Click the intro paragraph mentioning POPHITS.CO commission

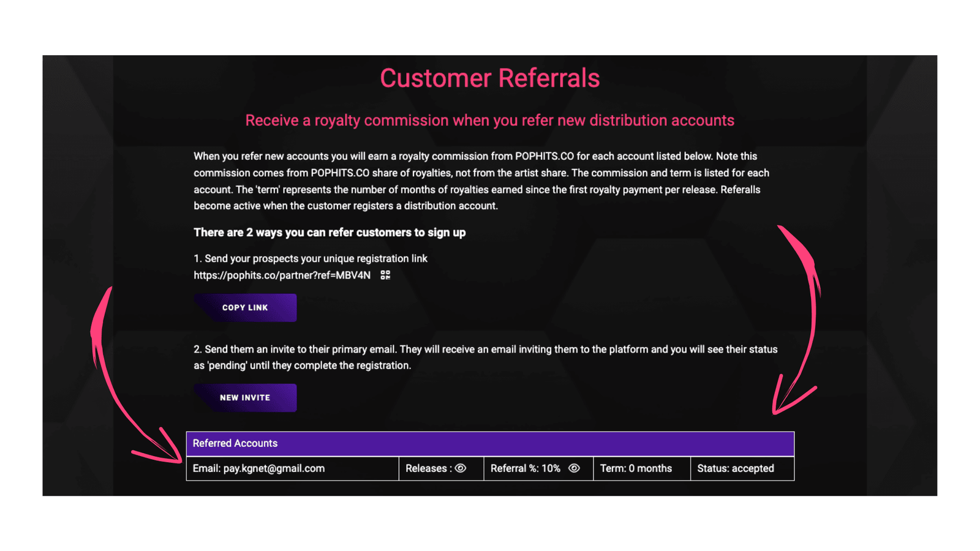coord(481,181)
